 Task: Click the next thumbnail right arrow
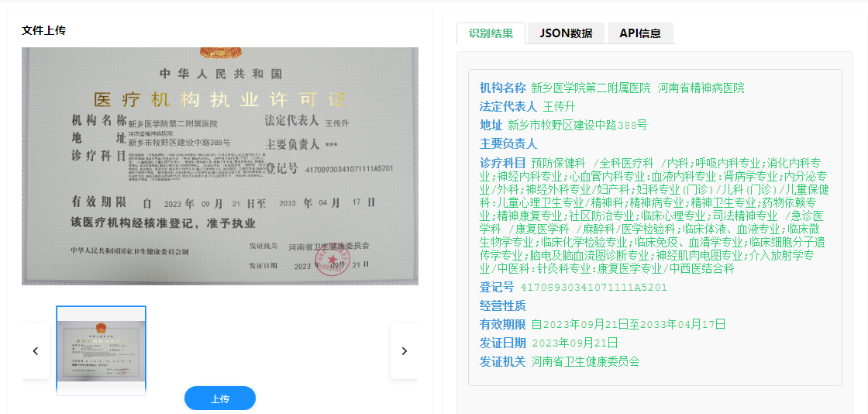[x=404, y=351]
